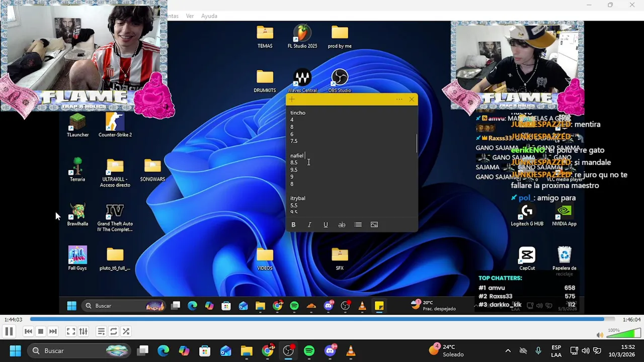Open the ESP LAA language switcher
The image size is (644, 362).
(x=556, y=350)
